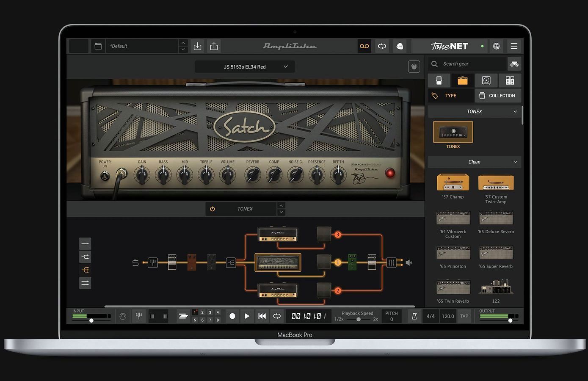The image size is (588, 381).
Task: Click preset down arrow next to *Default
Action: pyautogui.click(x=183, y=50)
